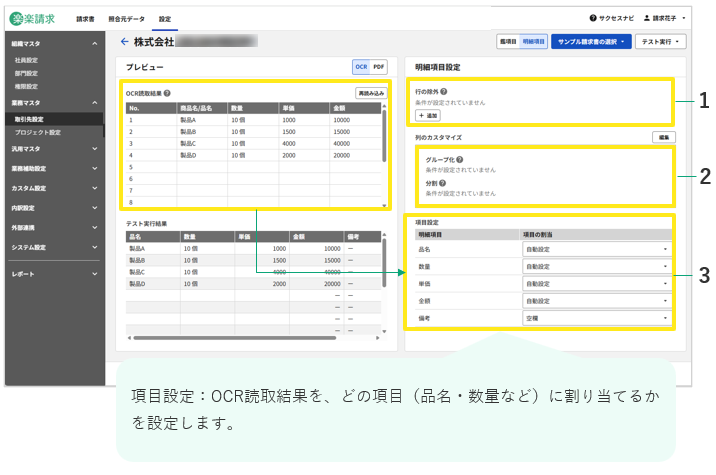
Task: Collapse the 組織マスタ sidebar section
Action: pos(95,44)
